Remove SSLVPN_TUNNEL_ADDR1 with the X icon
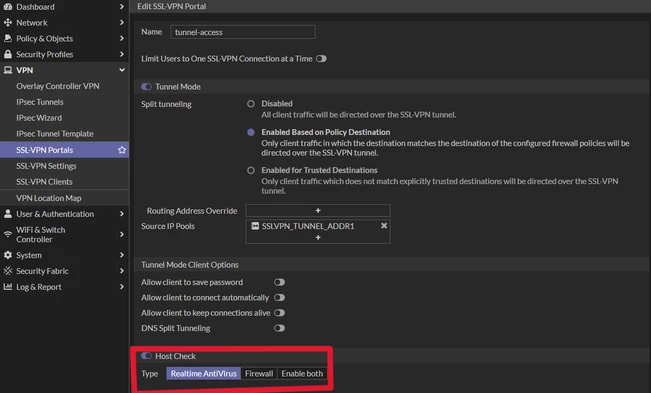The height and width of the screenshot is (393, 651). pyautogui.click(x=384, y=226)
